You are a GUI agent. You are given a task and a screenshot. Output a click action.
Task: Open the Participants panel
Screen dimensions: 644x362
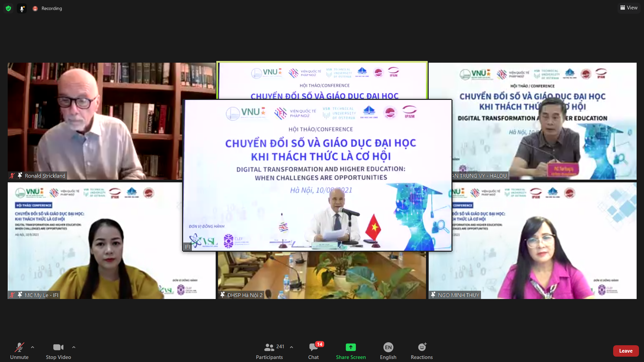[269, 351]
